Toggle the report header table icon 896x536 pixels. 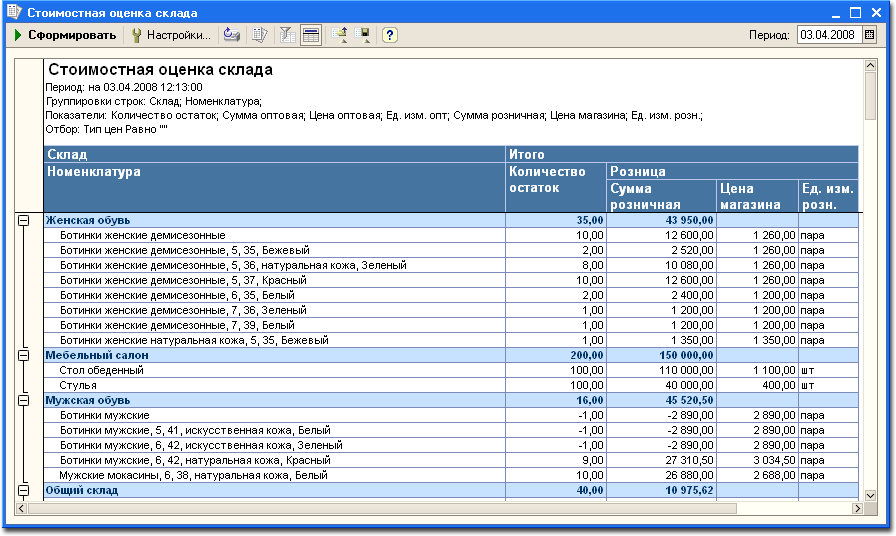pyautogui.click(x=311, y=35)
